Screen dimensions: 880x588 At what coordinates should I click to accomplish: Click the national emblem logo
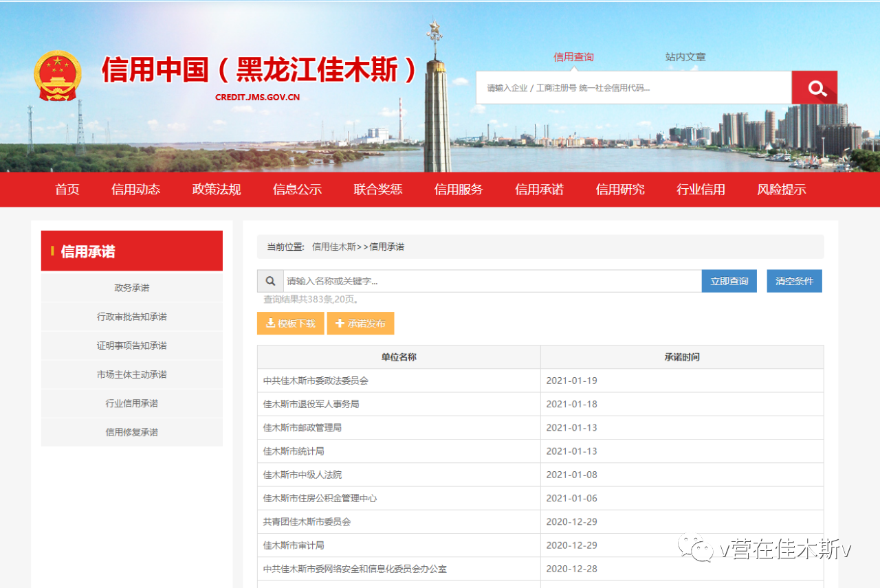click(x=58, y=76)
